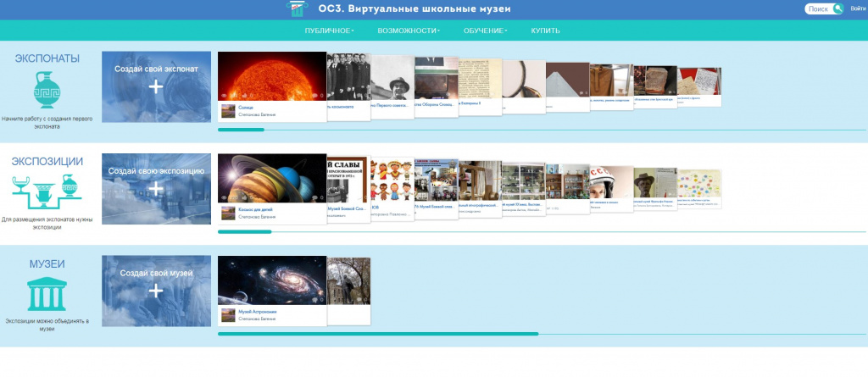Viewport: 868px width, 377px height.
Task: Open the shelves with items exposition thumbnail
Action: pos(567,182)
